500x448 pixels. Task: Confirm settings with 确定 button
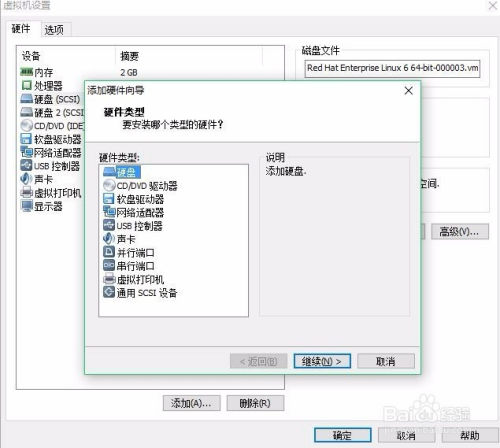[x=343, y=435]
